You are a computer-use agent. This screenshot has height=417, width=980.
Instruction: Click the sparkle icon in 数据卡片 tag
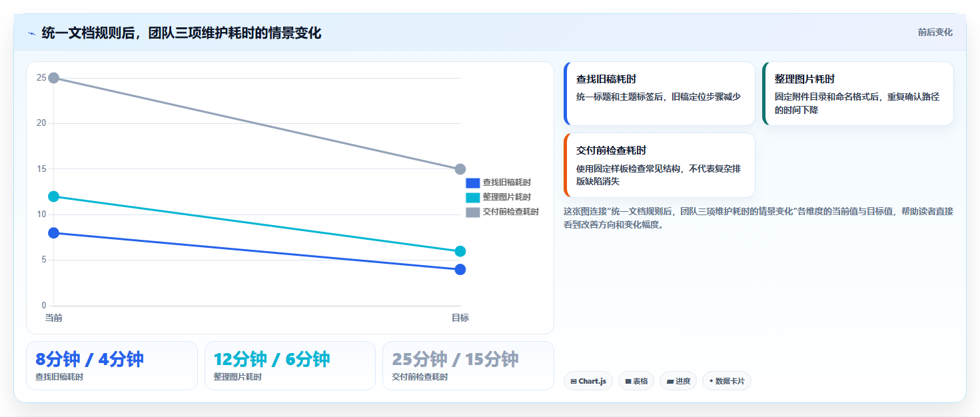point(711,381)
